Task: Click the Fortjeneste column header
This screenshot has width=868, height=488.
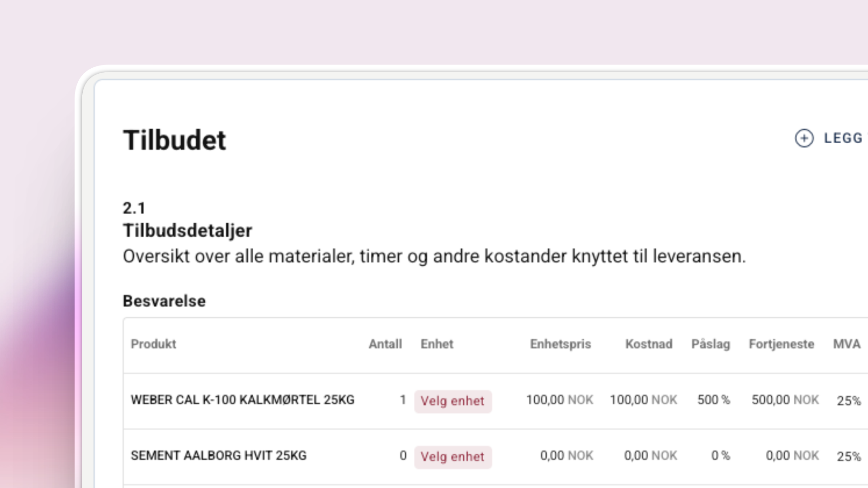Action: [x=781, y=344]
